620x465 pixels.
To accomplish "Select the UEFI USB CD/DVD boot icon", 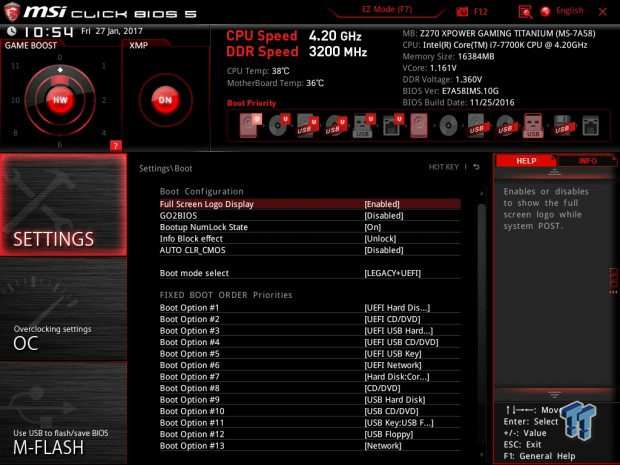I will tap(336, 126).
